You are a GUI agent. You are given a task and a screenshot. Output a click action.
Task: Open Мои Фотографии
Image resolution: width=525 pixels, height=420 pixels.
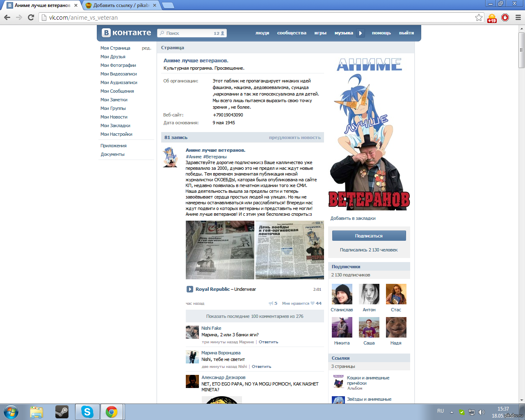coord(118,65)
